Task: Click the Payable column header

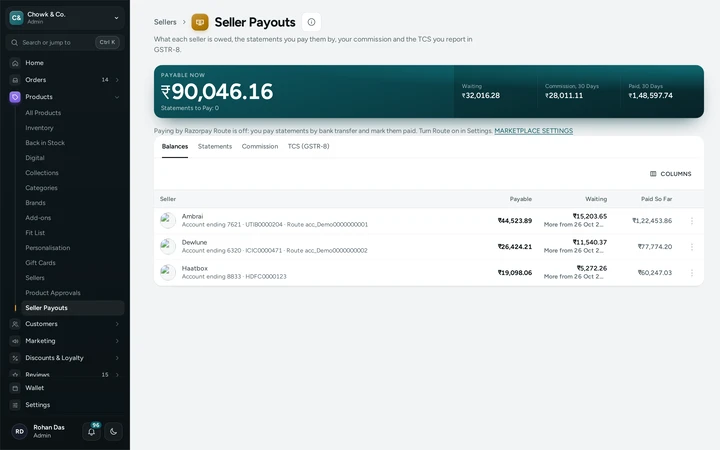Action: click(x=521, y=199)
